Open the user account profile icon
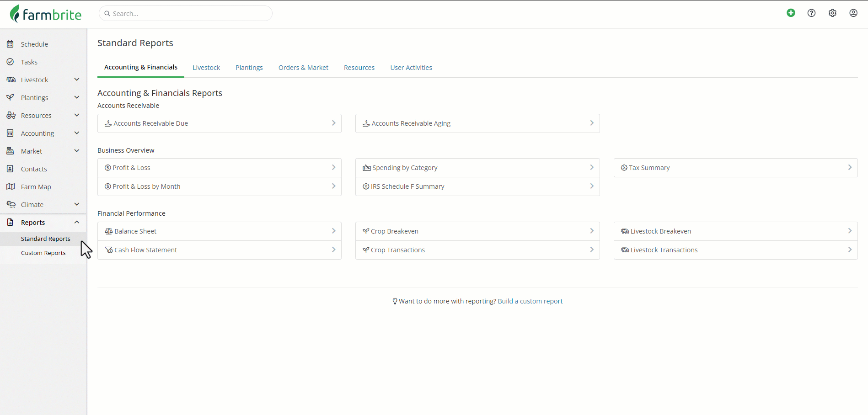Image resolution: width=868 pixels, height=415 pixels. click(853, 13)
